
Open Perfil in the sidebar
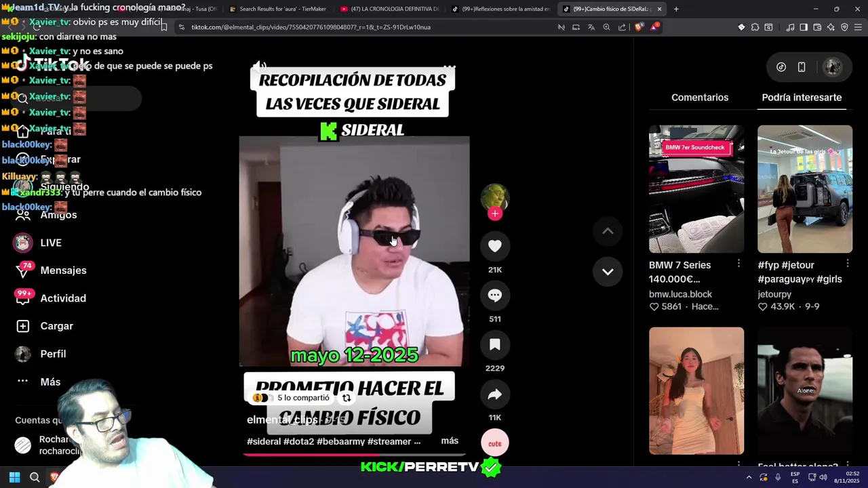click(x=42, y=354)
